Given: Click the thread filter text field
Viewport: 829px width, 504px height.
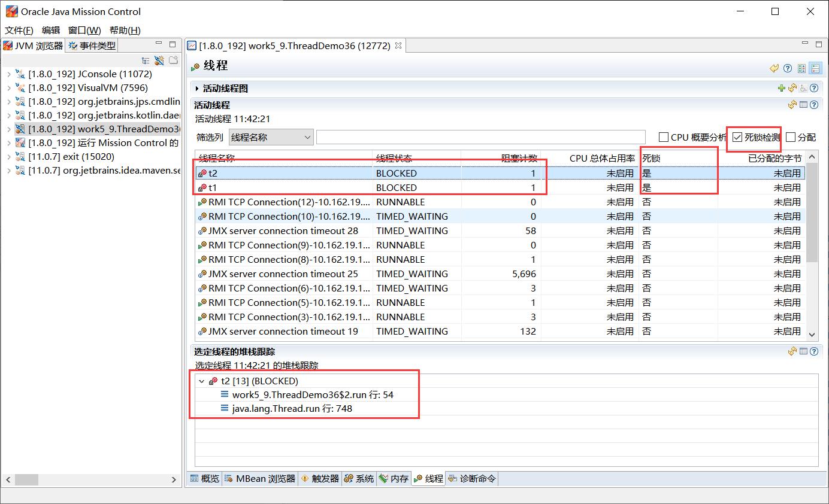Looking at the screenshot, I should [481, 137].
